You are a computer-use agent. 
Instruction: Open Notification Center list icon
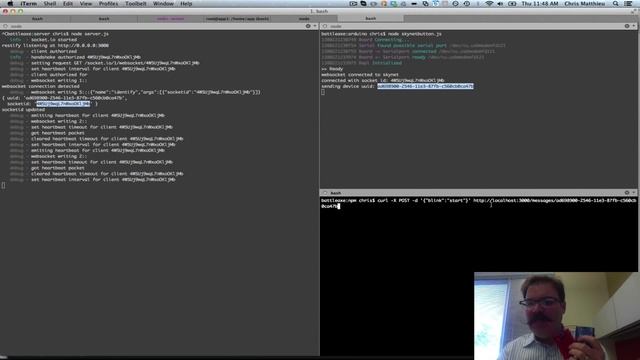tap(629, 4)
